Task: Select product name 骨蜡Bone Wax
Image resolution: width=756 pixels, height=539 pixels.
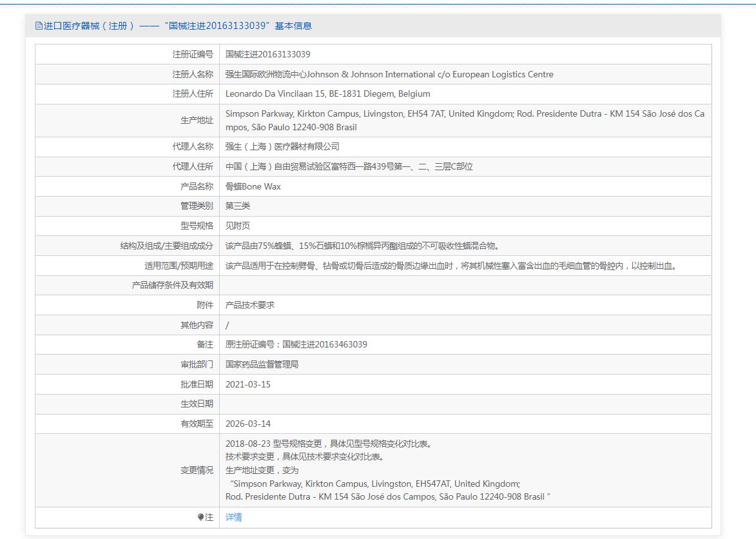Action: pyautogui.click(x=253, y=186)
